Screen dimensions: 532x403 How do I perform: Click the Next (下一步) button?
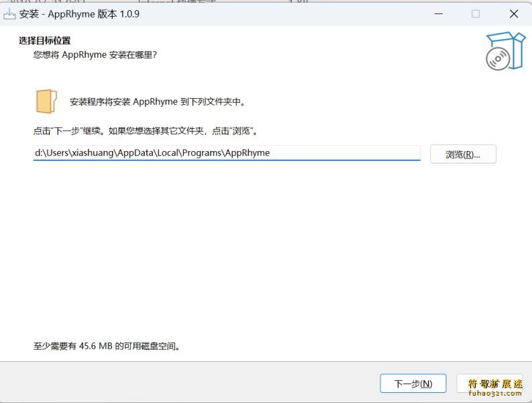click(413, 384)
